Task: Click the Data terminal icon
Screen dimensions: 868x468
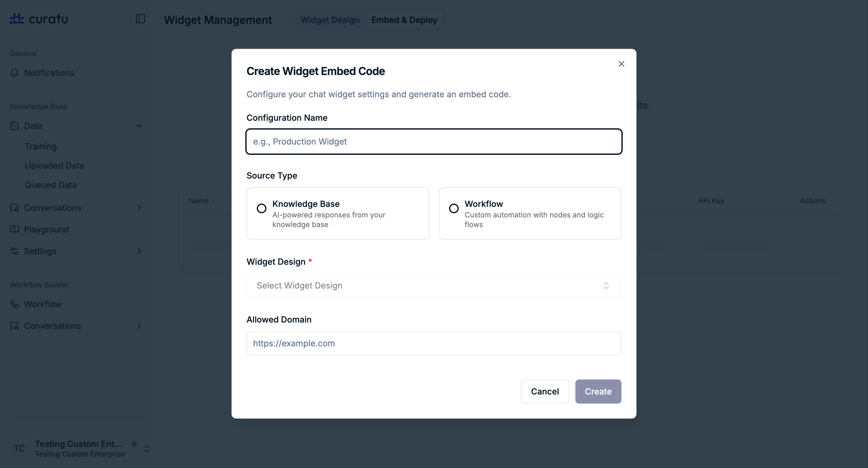Action: tap(14, 126)
